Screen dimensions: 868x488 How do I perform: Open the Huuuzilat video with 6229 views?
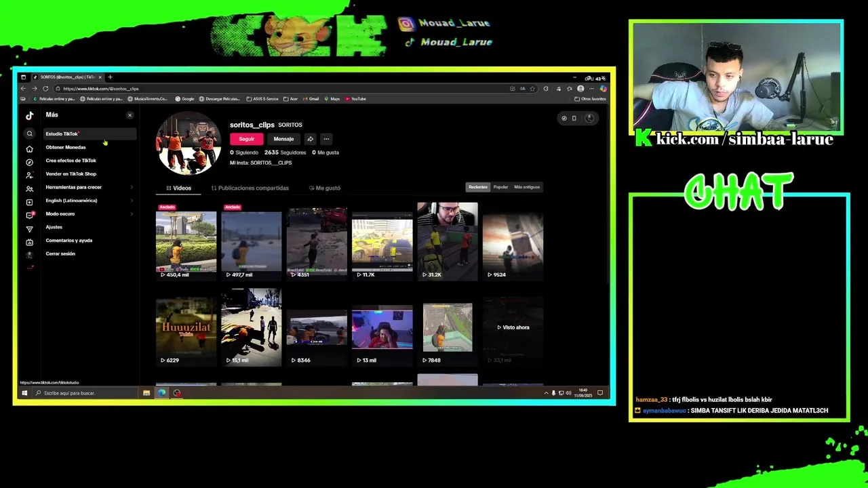(x=186, y=327)
